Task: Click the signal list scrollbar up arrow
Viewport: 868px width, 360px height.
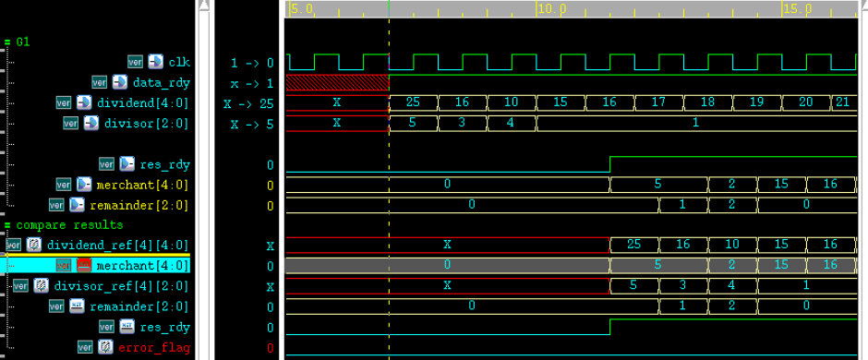Action: tap(204, 6)
